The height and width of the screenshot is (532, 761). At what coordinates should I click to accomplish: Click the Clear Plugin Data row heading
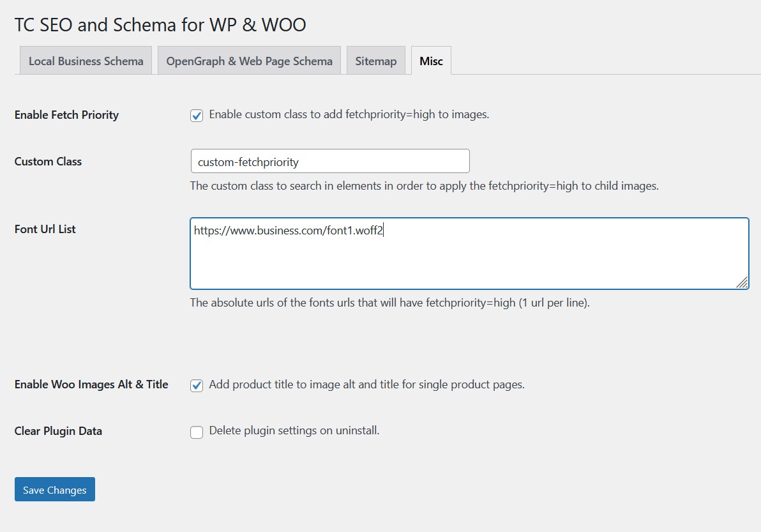point(58,431)
